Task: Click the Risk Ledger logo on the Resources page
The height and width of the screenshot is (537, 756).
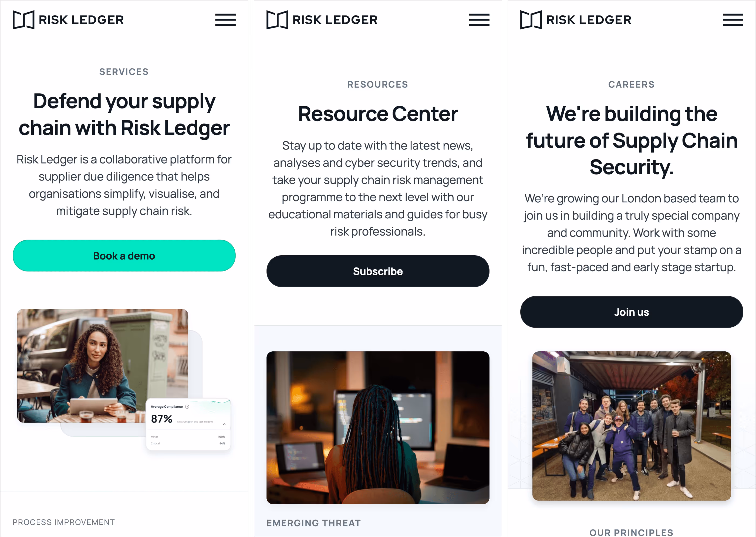Action: click(x=322, y=20)
